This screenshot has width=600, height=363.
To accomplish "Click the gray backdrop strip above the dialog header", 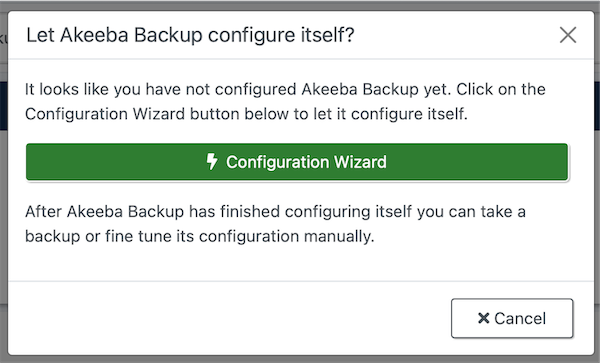I will pos(300,5).
